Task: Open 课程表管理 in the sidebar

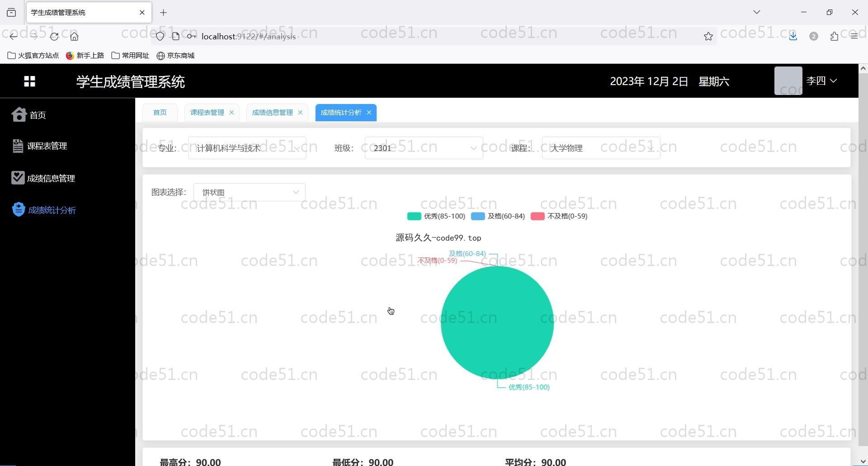Action: coord(47,146)
